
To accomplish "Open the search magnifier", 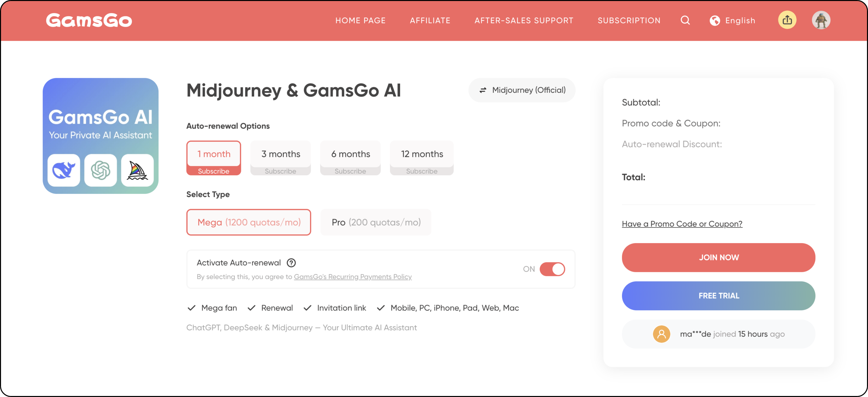I will point(685,20).
